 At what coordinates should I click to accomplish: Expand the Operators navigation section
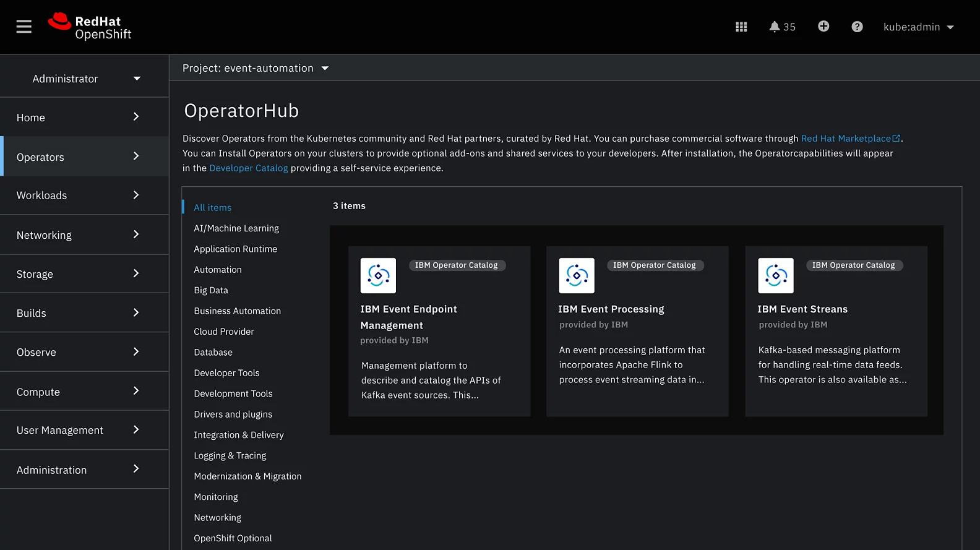(84, 157)
